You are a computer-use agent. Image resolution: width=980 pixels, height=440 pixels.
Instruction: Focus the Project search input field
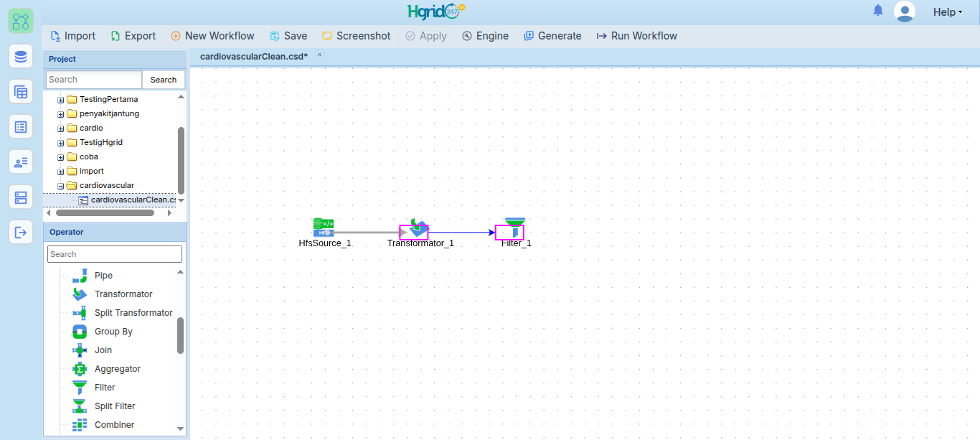94,80
